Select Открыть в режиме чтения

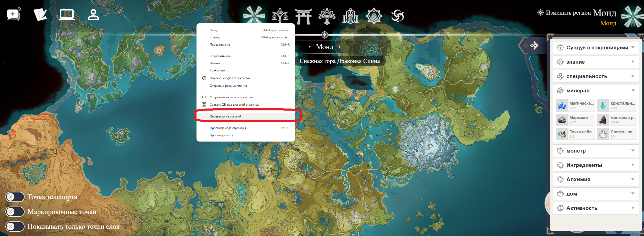[246, 86]
